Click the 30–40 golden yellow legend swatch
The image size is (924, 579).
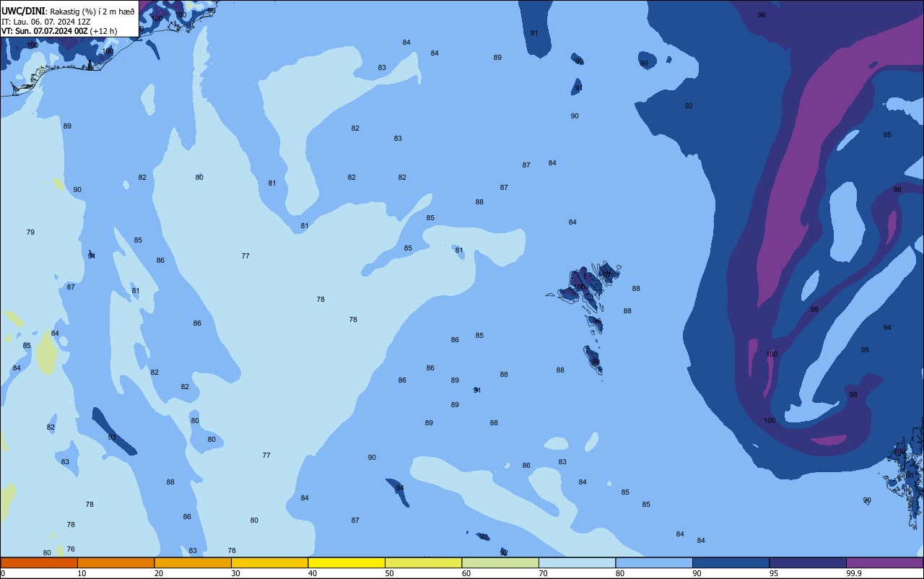tap(269, 562)
